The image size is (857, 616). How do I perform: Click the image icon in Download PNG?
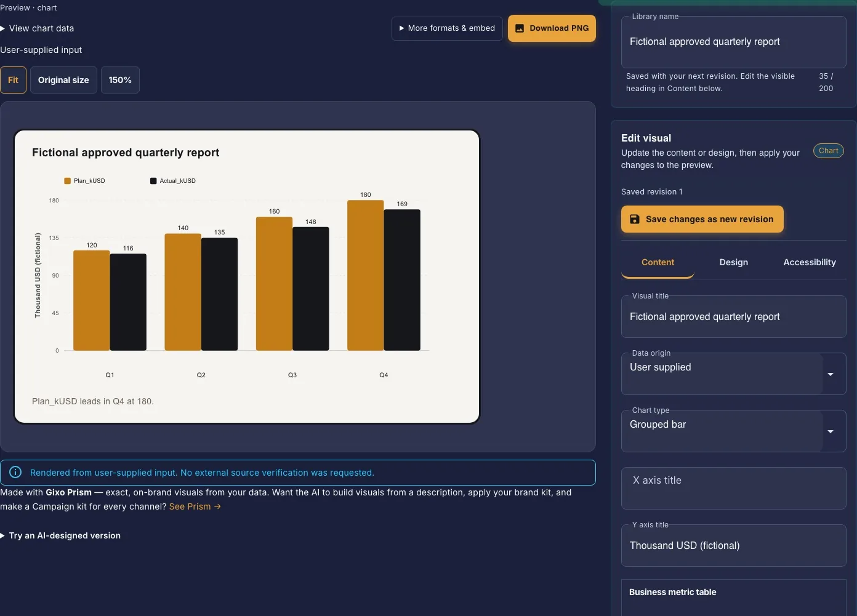click(520, 28)
